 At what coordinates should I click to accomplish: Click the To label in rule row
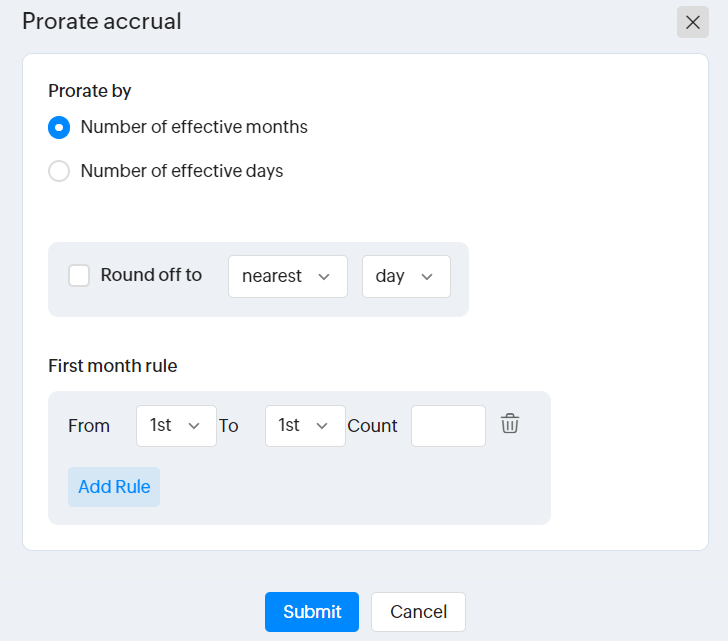pyautogui.click(x=229, y=426)
